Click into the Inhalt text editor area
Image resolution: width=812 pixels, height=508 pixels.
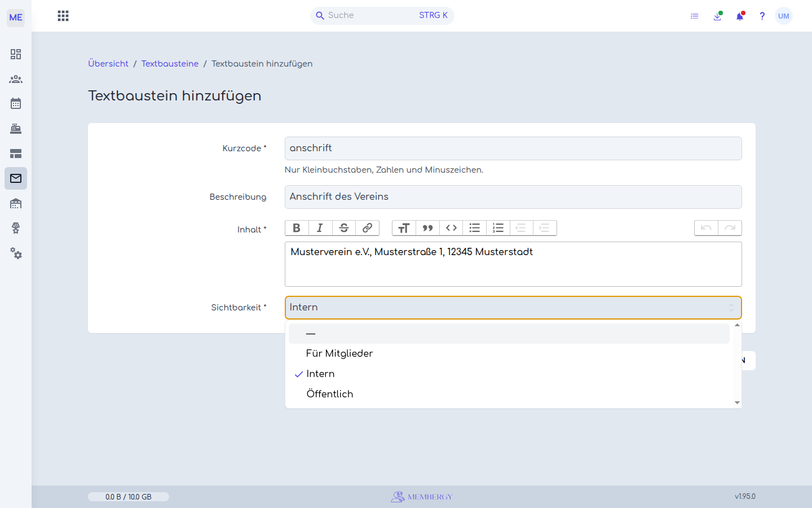(x=513, y=264)
